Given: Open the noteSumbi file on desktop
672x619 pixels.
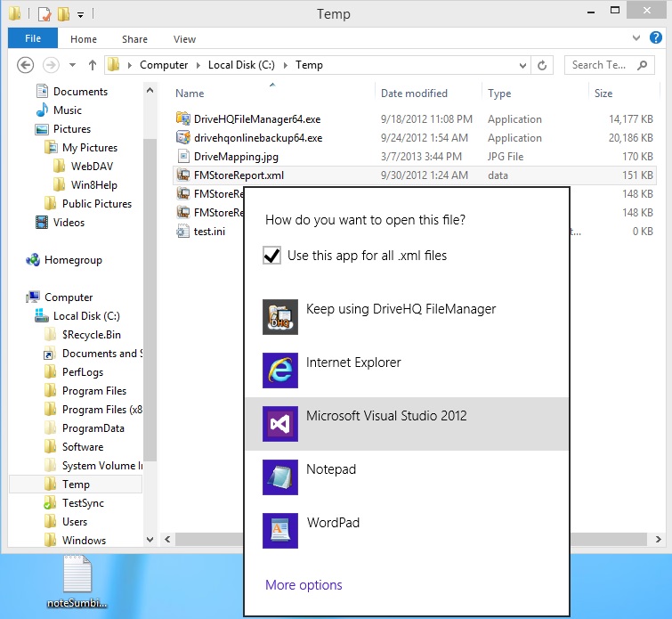Looking at the screenshot, I should (x=77, y=576).
